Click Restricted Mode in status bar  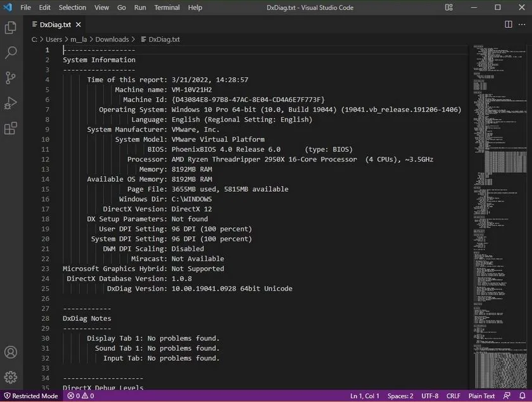(x=31, y=396)
